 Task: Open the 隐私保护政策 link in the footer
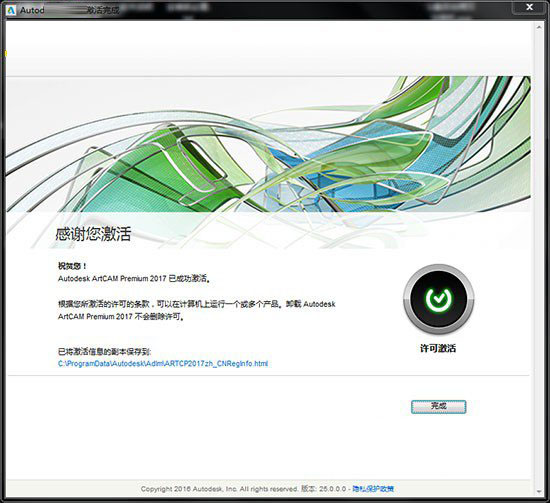[373, 489]
